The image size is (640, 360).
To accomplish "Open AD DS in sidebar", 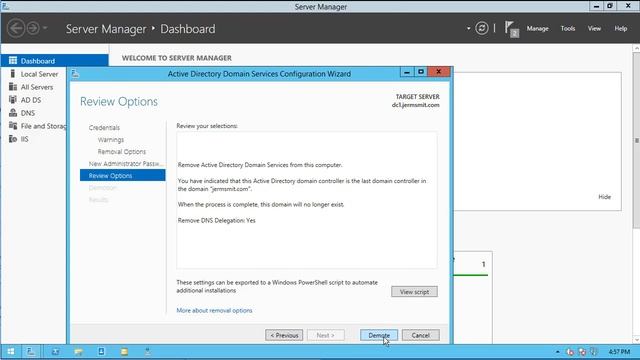I will [x=31, y=100].
